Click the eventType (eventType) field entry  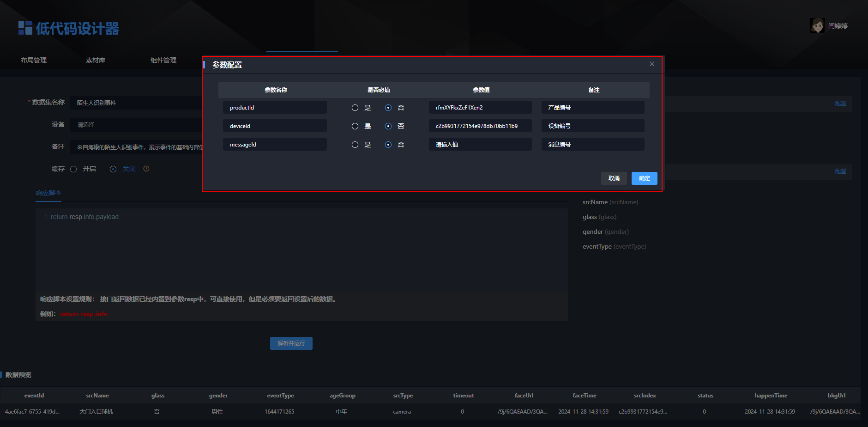(614, 247)
